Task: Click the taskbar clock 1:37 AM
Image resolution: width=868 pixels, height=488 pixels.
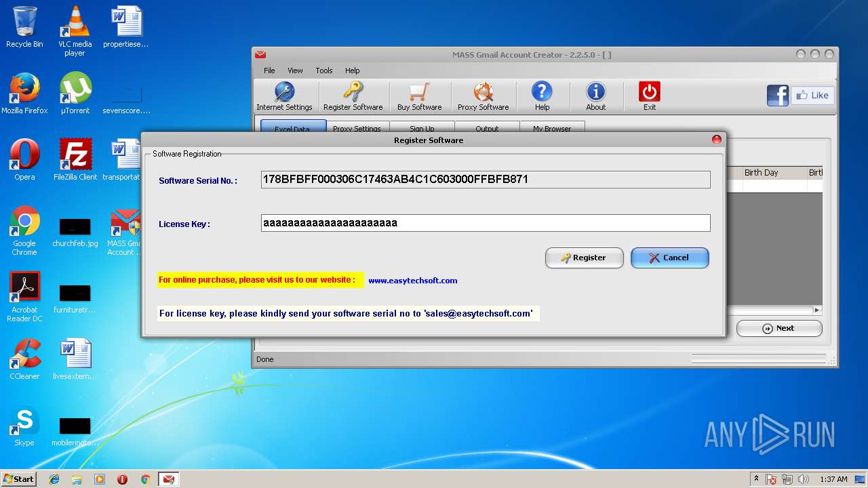Action: click(833, 479)
